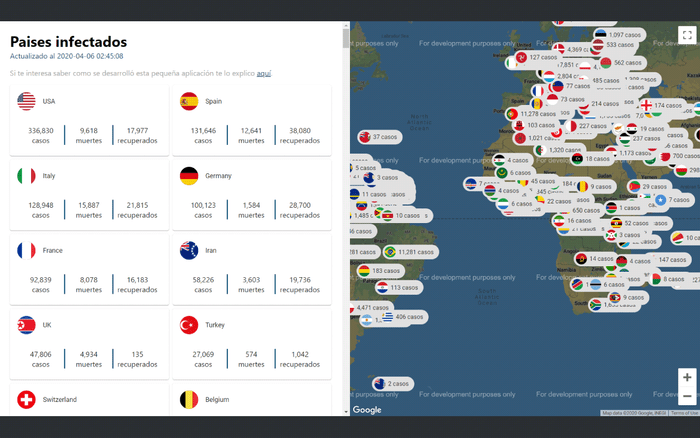Open Terms of Use link on map
Viewport: 700px width, 438px height.
684,412
